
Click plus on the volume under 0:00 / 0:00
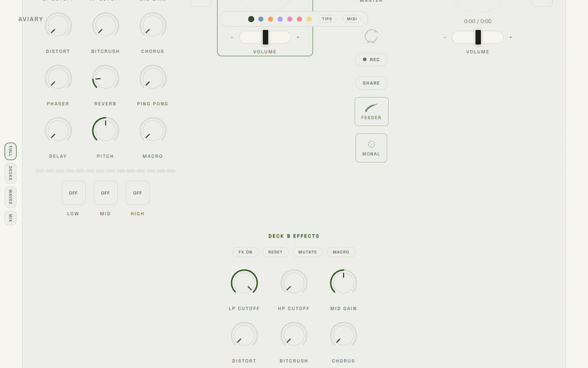point(511,37)
